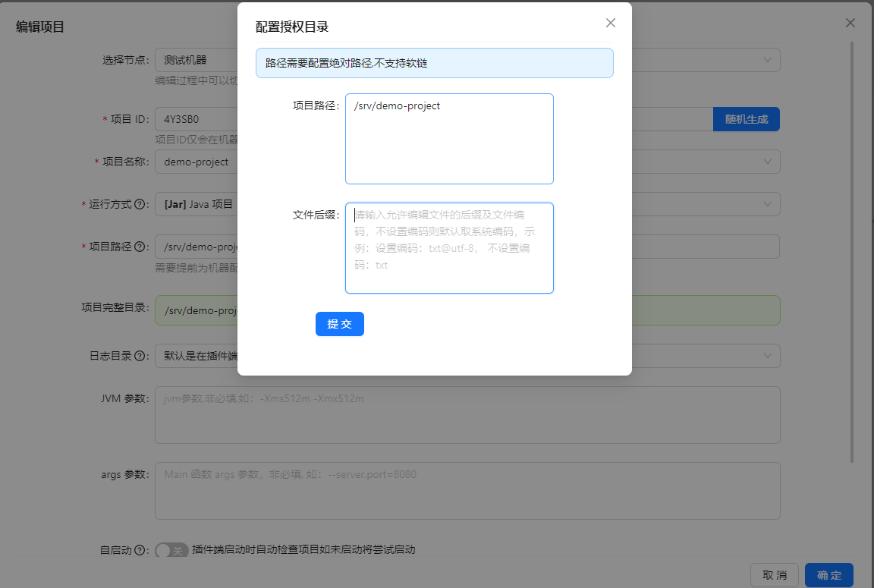Click the edit form's vertical scrollbar
Screen dimensions: 874x588
(x=853, y=250)
